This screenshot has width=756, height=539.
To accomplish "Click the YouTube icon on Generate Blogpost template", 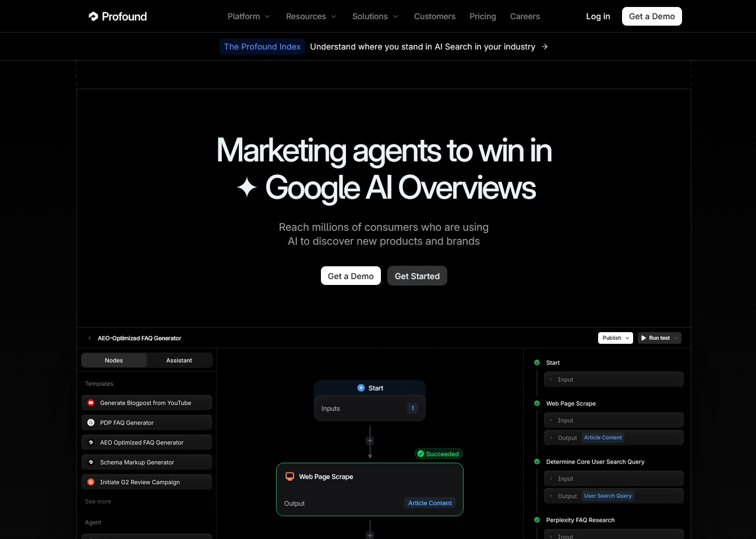I will [91, 403].
